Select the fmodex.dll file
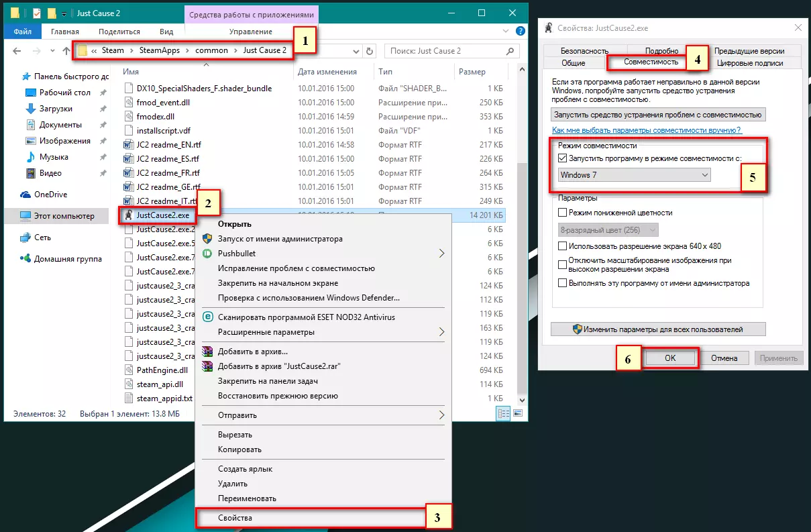Image resolution: width=811 pixels, height=532 pixels. click(x=155, y=117)
